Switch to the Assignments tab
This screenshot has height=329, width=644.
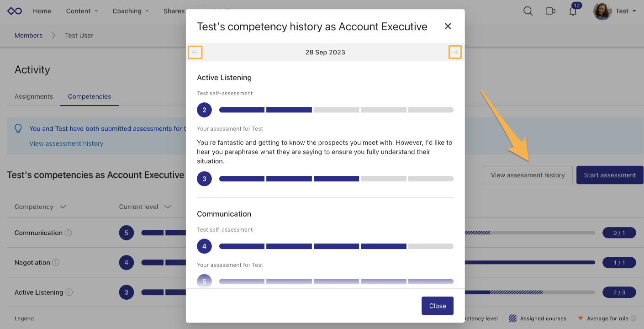coord(33,96)
